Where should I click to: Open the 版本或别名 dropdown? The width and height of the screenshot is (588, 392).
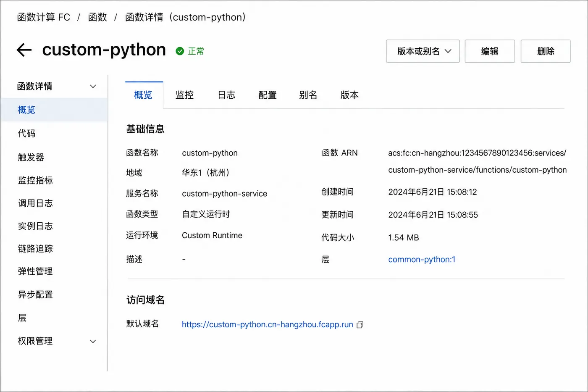pos(423,51)
